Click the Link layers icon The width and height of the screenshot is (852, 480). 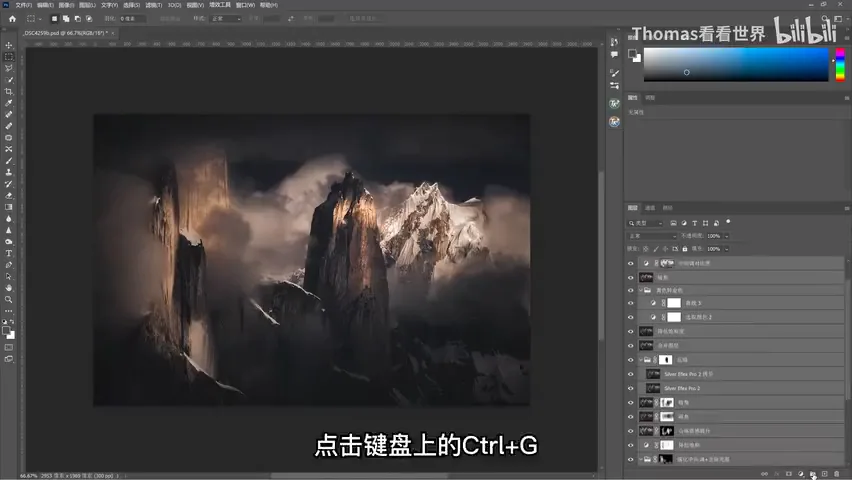point(765,474)
